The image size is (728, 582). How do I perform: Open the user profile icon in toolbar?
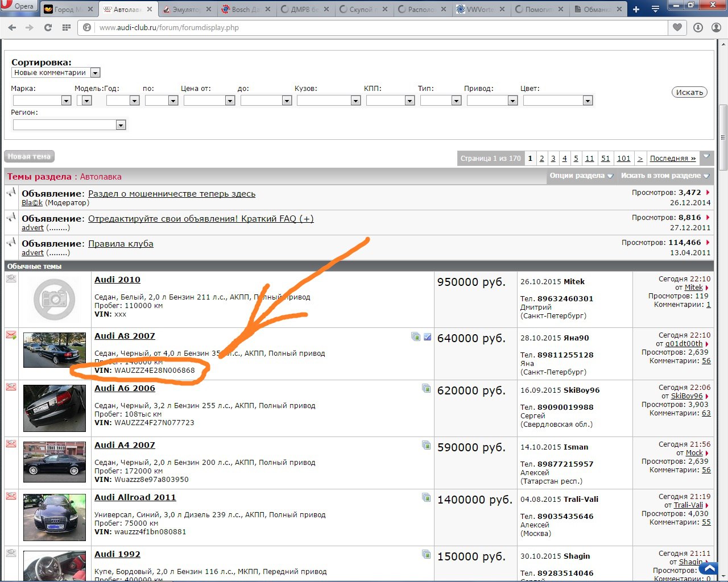[717, 27]
